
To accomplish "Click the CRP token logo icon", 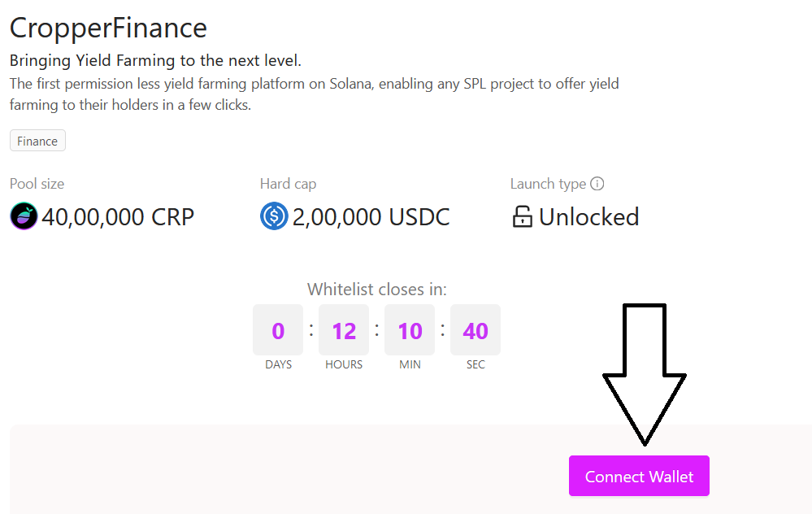I will [24, 216].
